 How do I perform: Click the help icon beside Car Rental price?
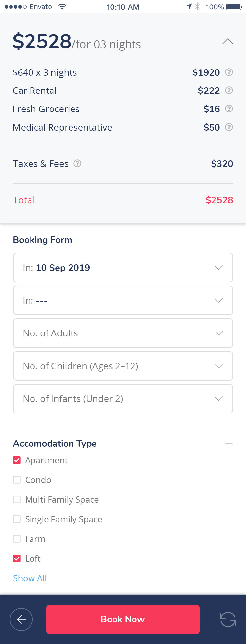pos(229,90)
